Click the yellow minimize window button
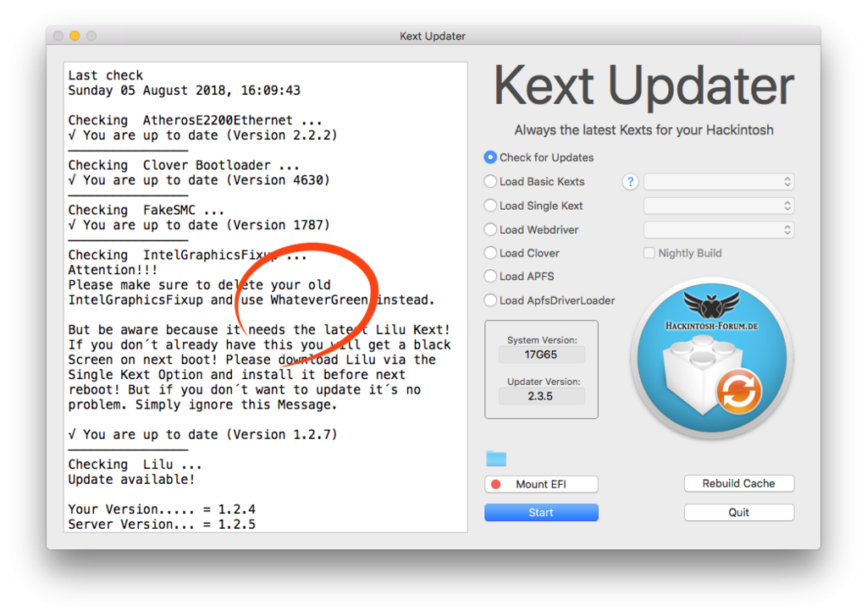The width and height of the screenshot is (867, 616). tap(75, 36)
